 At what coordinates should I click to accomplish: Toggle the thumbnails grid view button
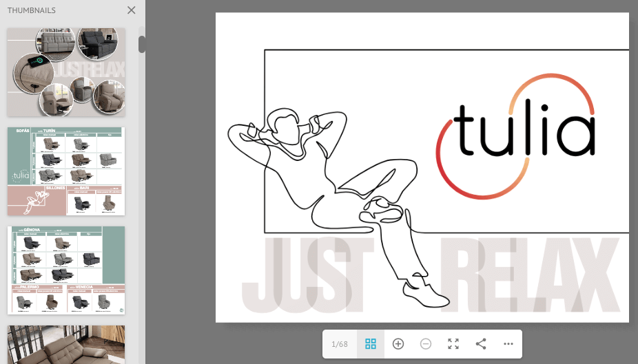371,344
